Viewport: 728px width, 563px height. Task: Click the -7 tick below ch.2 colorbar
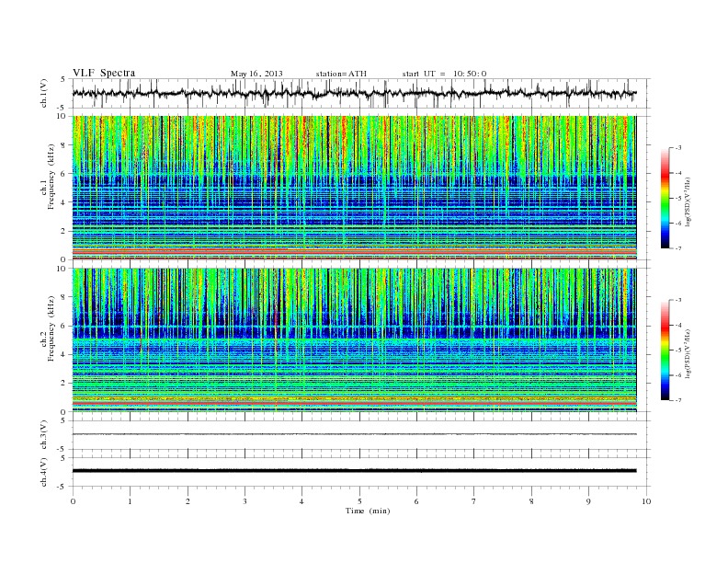tap(678, 400)
